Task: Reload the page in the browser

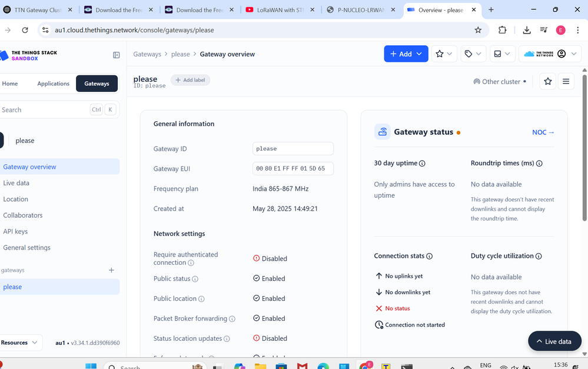Action: click(x=25, y=30)
